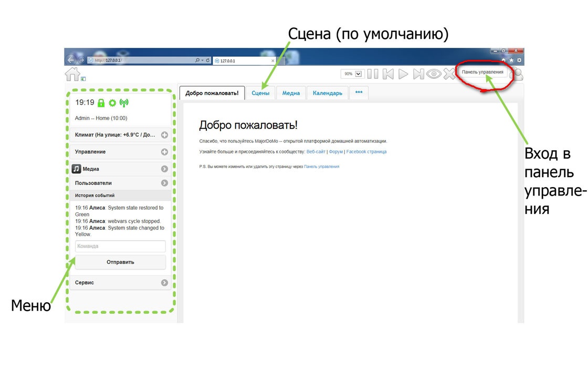Click the green lock icon in sidebar
This screenshot has height=371, width=588.
point(101,104)
